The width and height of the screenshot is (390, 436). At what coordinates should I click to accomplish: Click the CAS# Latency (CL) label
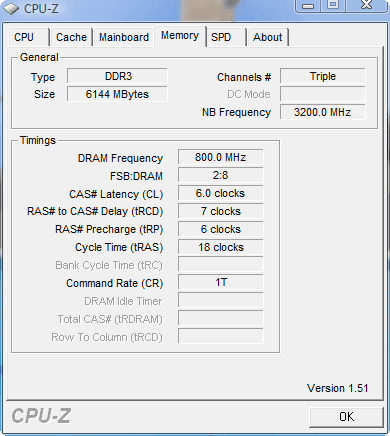(x=116, y=194)
